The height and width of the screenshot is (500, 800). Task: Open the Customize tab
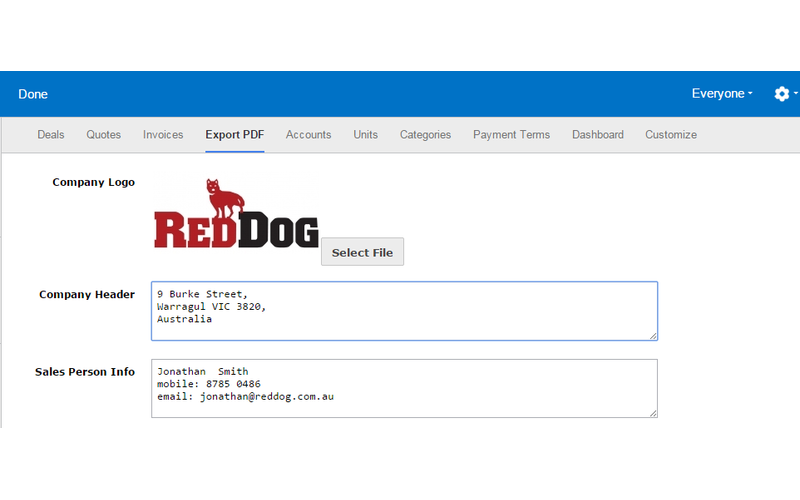click(x=671, y=135)
